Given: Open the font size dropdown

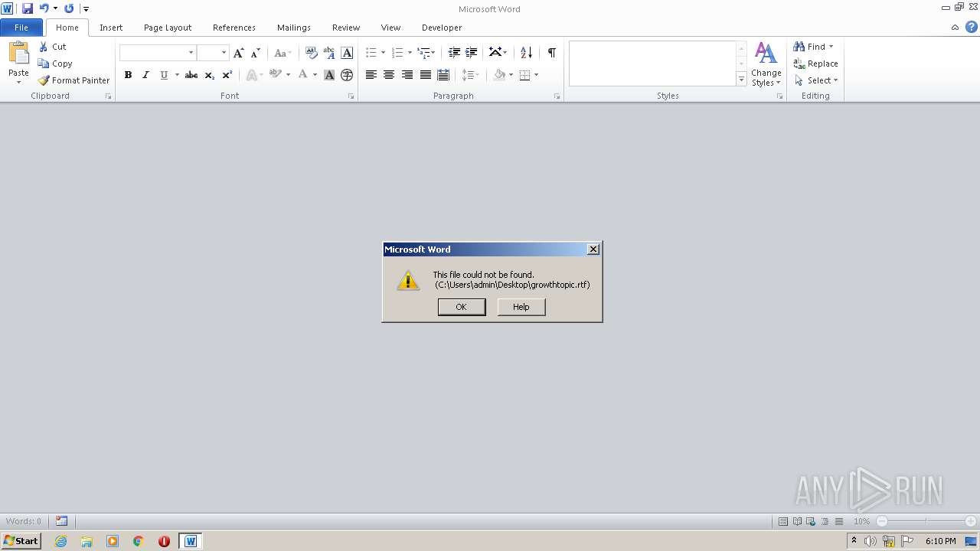Looking at the screenshot, I should pos(224,53).
